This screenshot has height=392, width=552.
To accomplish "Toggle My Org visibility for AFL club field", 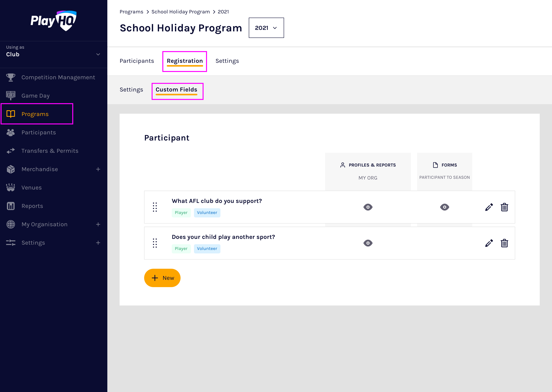I will [368, 207].
